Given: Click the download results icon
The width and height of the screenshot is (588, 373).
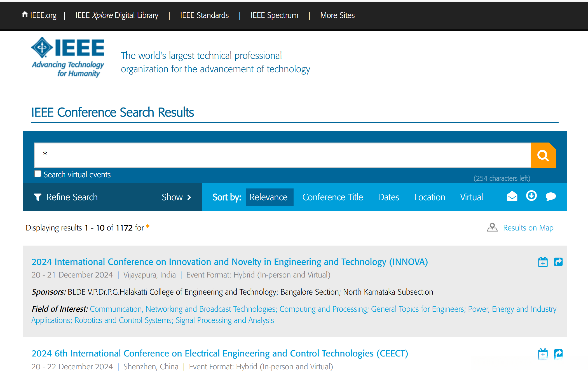Looking at the screenshot, I should (x=531, y=196).
